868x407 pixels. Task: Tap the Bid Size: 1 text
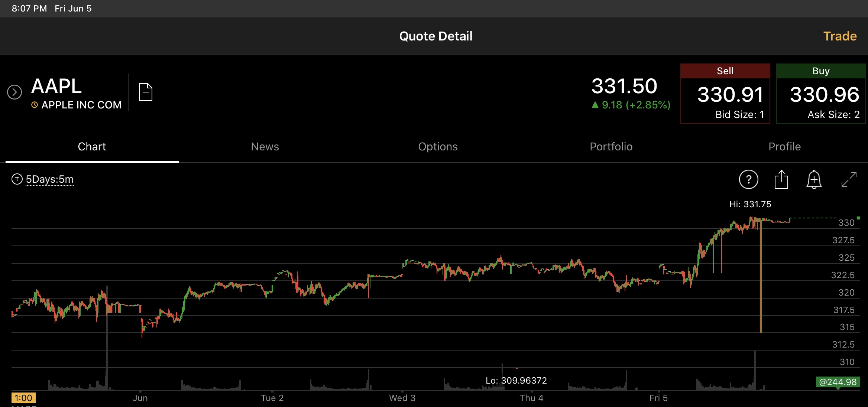click(739, 115)
